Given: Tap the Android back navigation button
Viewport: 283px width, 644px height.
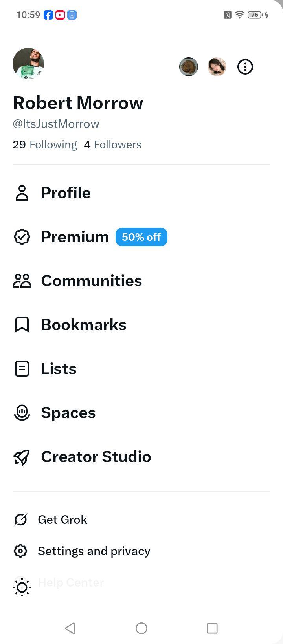Looking at the screenshot, I should (x=70, y=628).
